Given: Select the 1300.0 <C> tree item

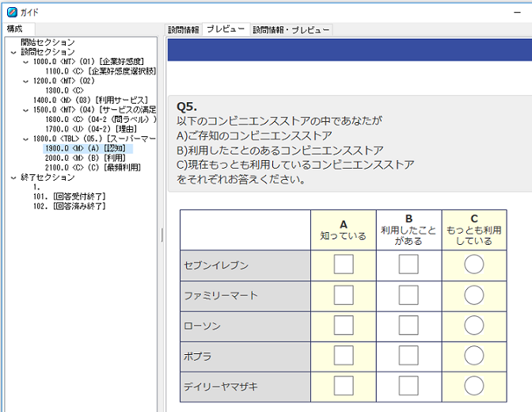Looking at the screenshot, I should 64,90.
